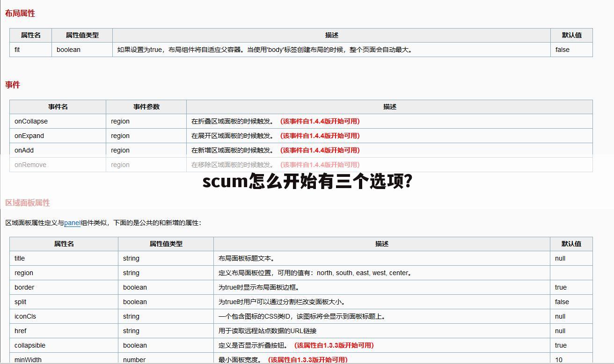Select null default value in iconCls row
This screenshot has height=364, width=614.
coord(560,316)
